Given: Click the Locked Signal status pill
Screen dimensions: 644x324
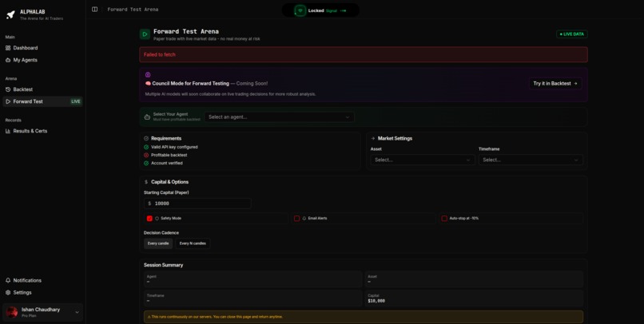Looking at the screenshot, I should pos(320,10).
